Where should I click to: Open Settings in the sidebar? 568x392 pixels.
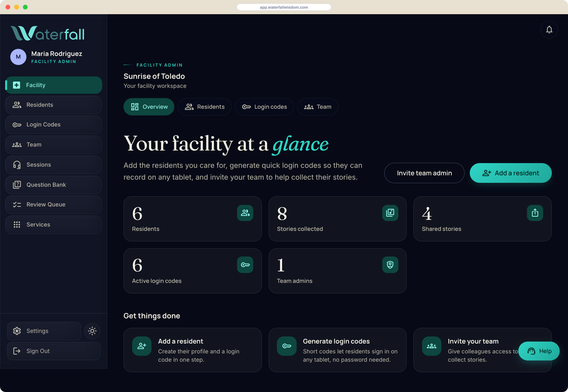click(44, 331)
